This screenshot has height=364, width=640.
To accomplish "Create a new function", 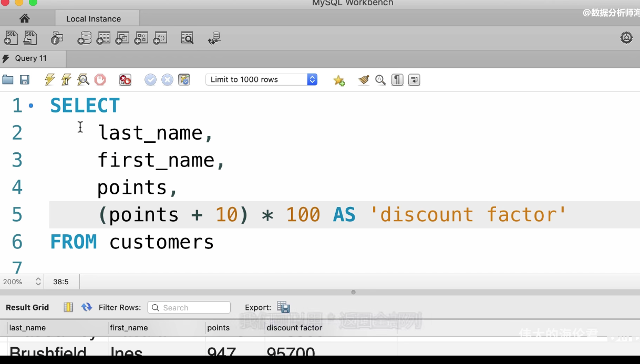I will [x=160, y=38].
